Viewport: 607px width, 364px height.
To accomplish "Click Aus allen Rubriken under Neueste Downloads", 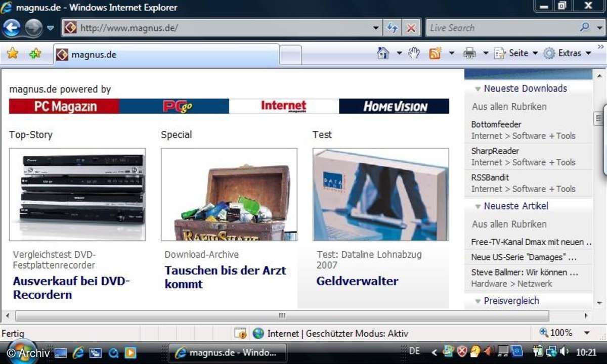I will coord(509,107).
